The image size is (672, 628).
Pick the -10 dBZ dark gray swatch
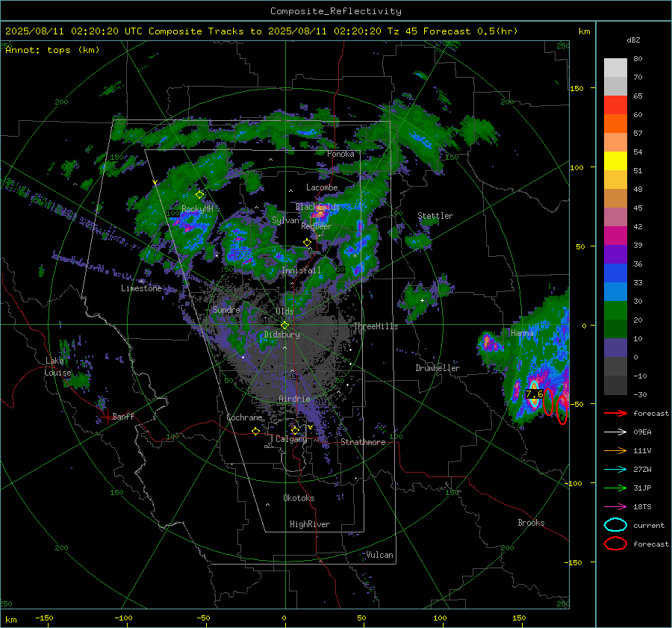click(615, 385)
